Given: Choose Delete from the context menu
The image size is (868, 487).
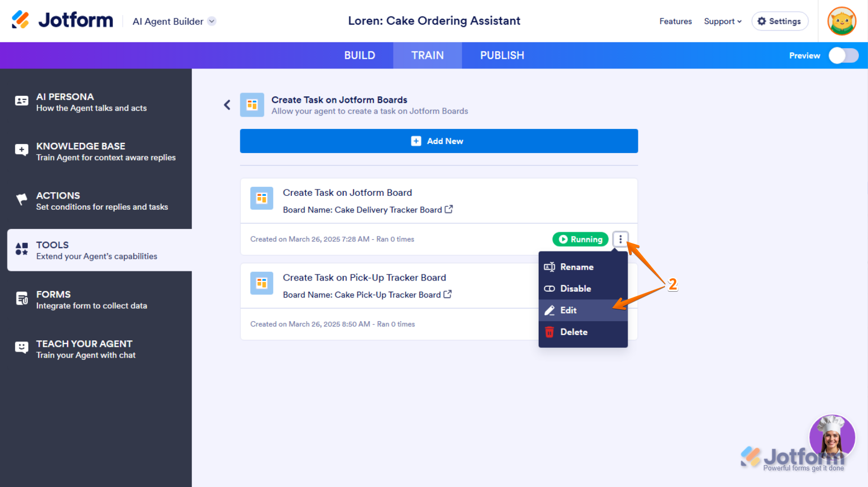Looking at the screenshot, I should [x=583, y=332].
